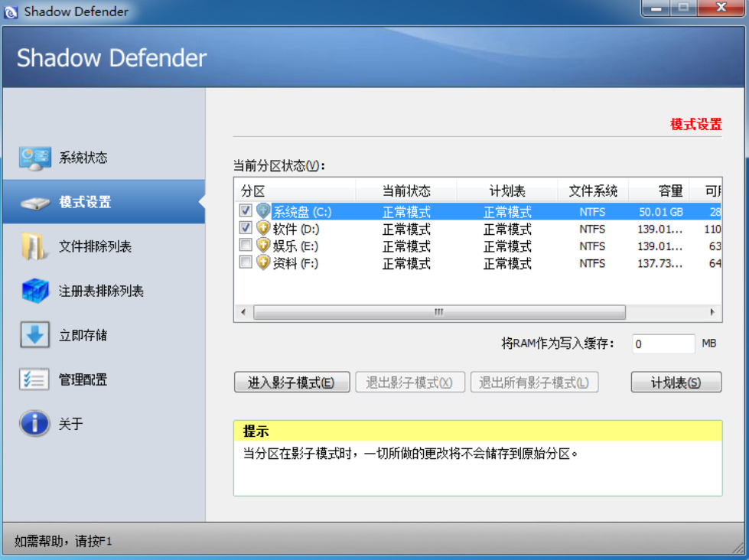Screen dimensions: 749x560
Task: Select the 娱乐 (E:) partition row
Action: point(477,246)
